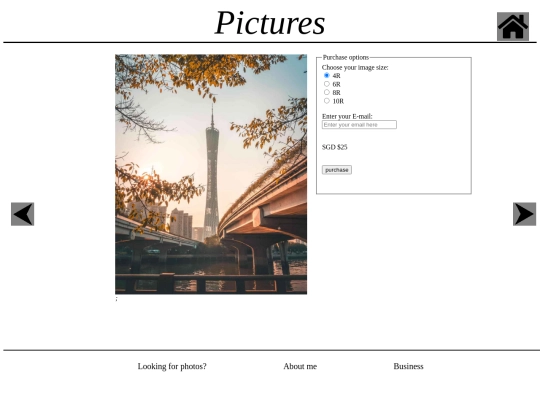Show the previous picture with left arrow
Screen dimensions: 540x405
pos(23,214)
